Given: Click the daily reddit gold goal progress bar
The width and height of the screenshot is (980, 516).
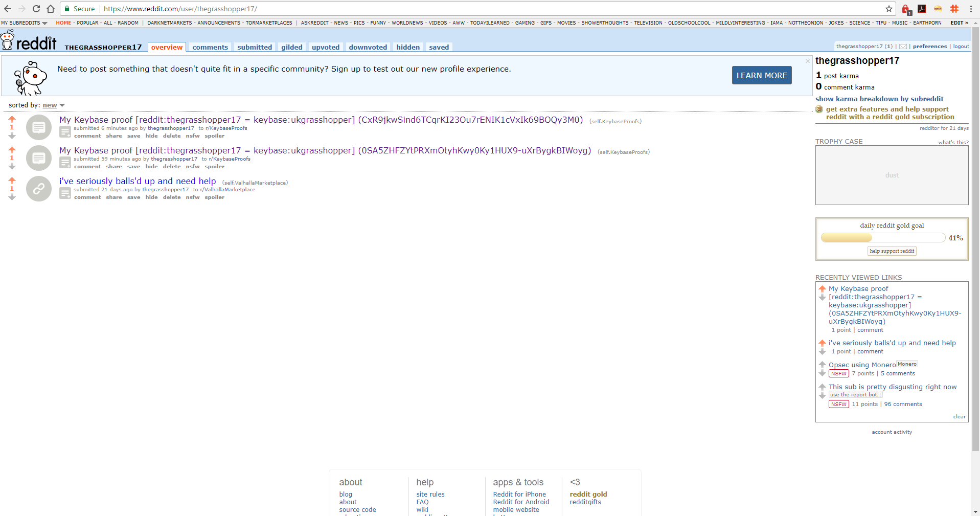Looking at the screenshot, I should pos(883,238).
